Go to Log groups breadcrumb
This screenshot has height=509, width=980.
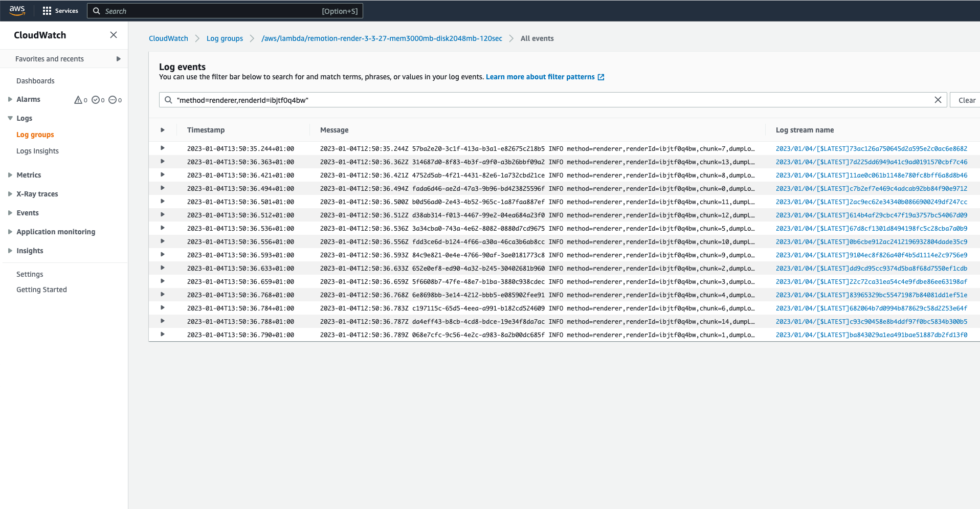225,38
